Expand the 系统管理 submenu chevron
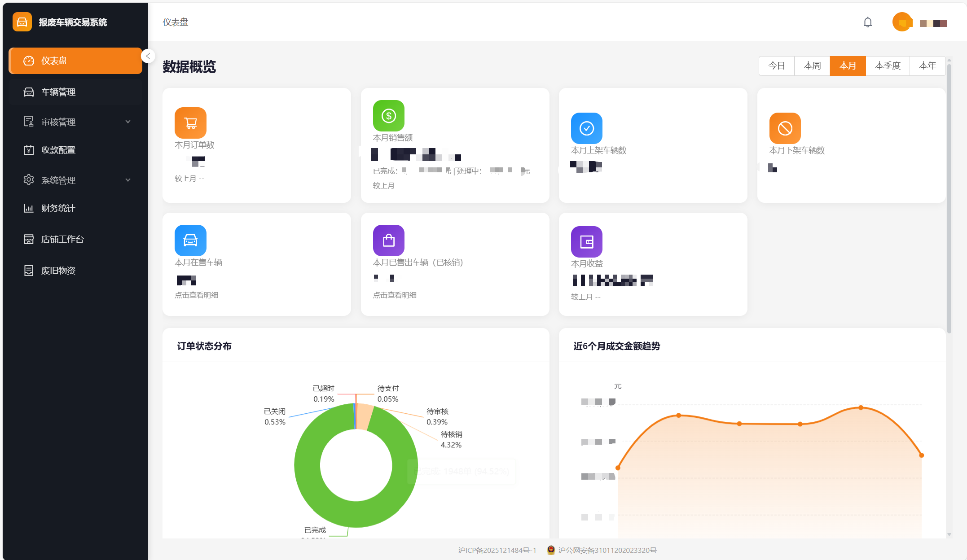The image size is (967, 560). point(128,180)
